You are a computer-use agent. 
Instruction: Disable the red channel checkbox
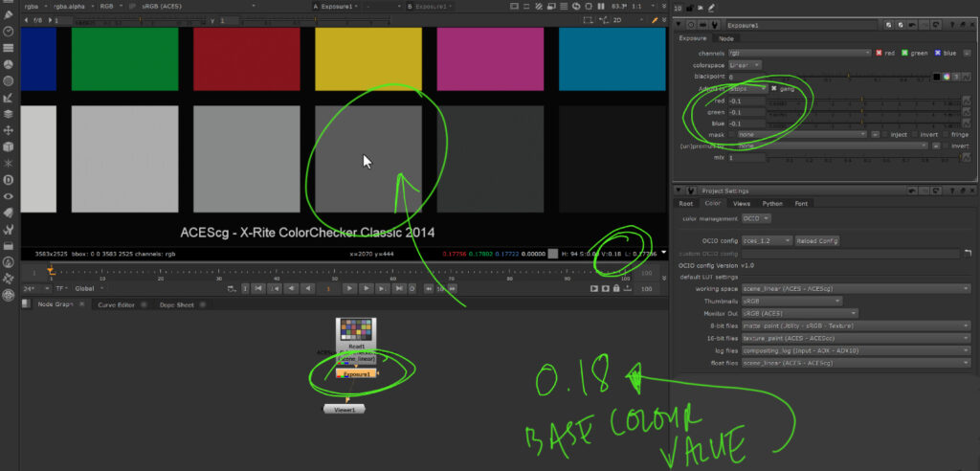pos(880,53)
